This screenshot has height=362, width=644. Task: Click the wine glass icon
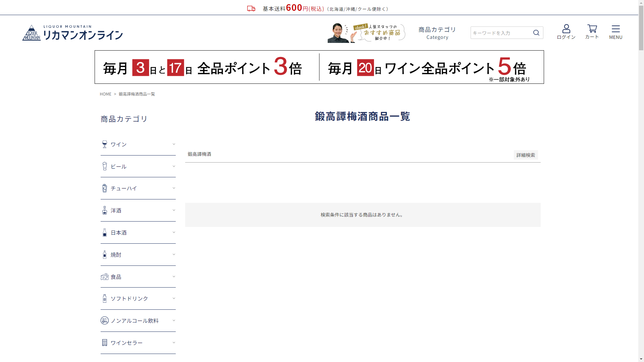coord(105,144)
